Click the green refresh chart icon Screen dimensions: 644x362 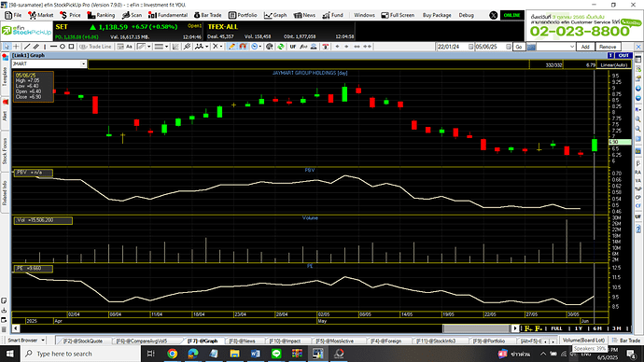pos(281,47)
